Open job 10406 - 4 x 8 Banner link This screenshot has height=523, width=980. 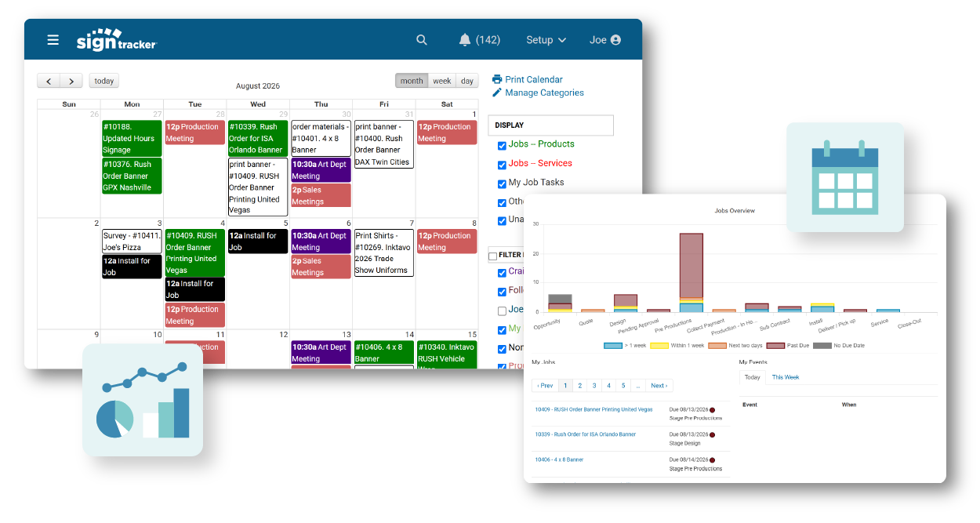point(559,459)
